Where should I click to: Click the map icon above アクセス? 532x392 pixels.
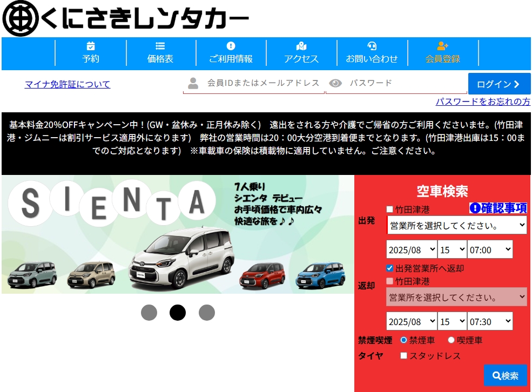(301, 46)
